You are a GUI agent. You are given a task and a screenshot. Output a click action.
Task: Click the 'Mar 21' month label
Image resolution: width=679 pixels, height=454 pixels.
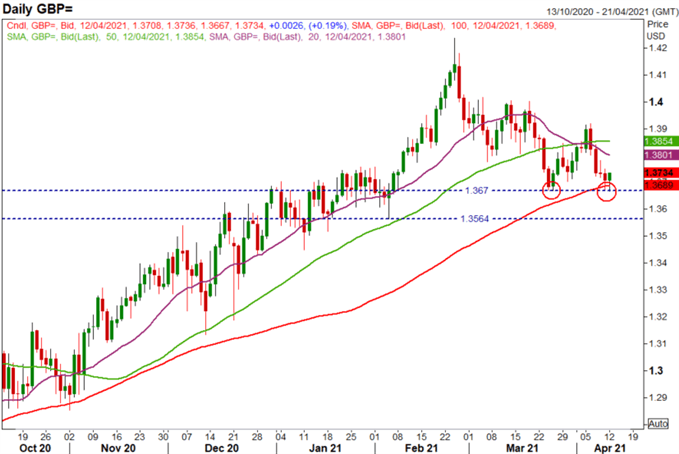click(x=522, y=448)
